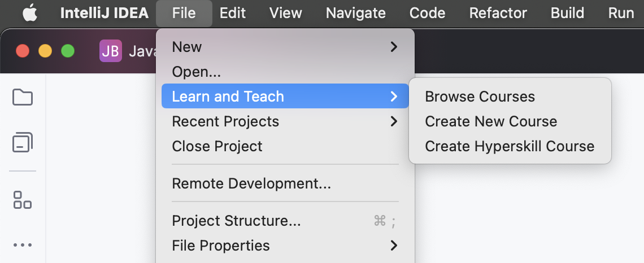Open the Structure tool window icon
This screenshot has width=644, height=263.
(23, 199)
